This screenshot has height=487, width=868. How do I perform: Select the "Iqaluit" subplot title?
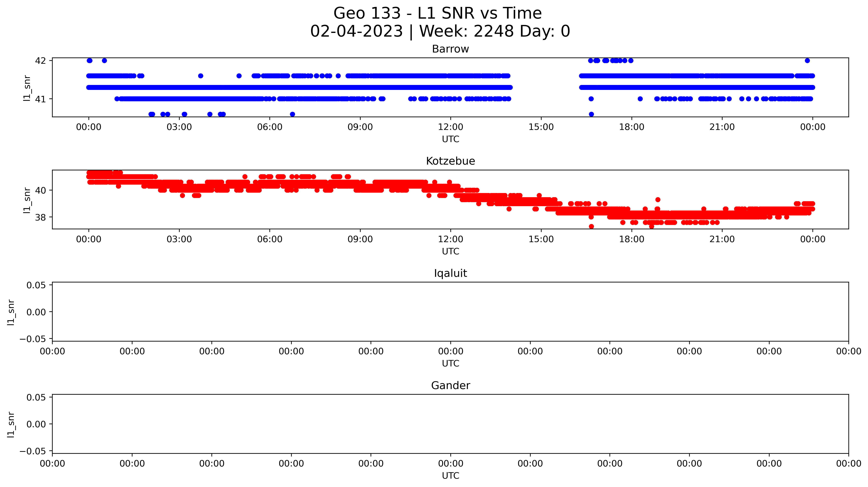coord(451,273)
